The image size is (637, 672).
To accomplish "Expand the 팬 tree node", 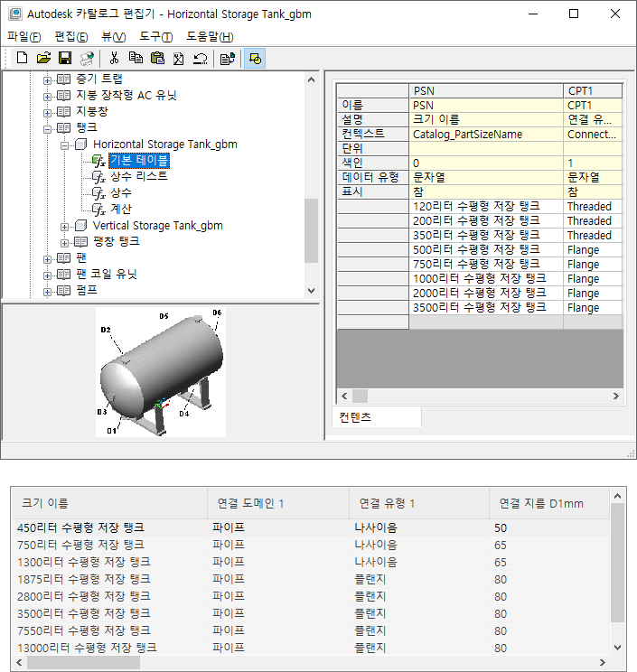I will (x=47, y=259).
